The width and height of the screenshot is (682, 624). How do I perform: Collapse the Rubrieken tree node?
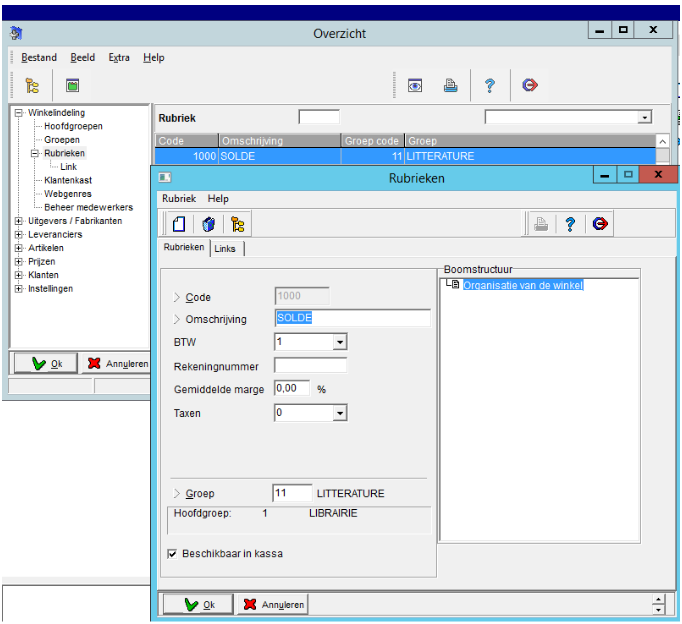35,153
